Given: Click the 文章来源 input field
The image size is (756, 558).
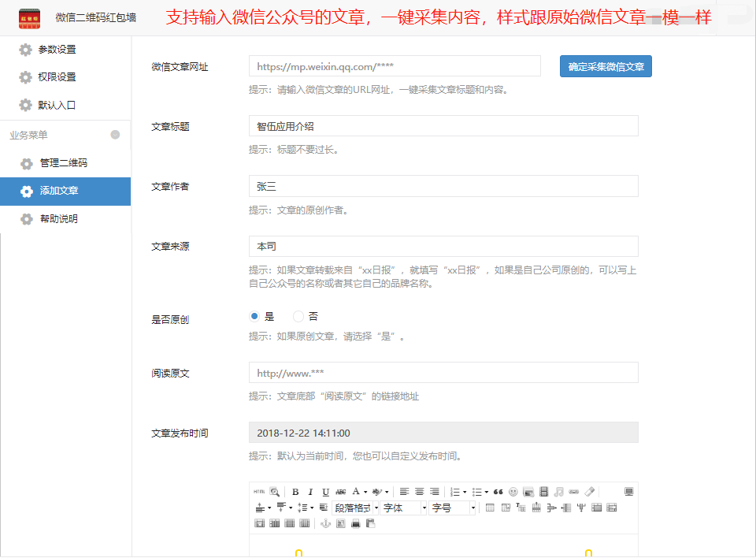Looking at the screenshot, I should click(x=443, y=246).
